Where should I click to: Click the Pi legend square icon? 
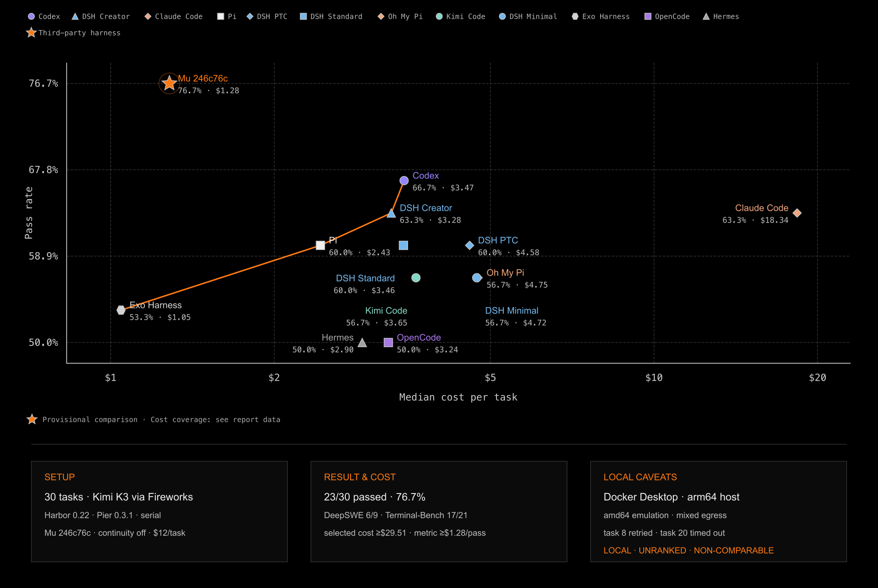click(x=221, y=17)
